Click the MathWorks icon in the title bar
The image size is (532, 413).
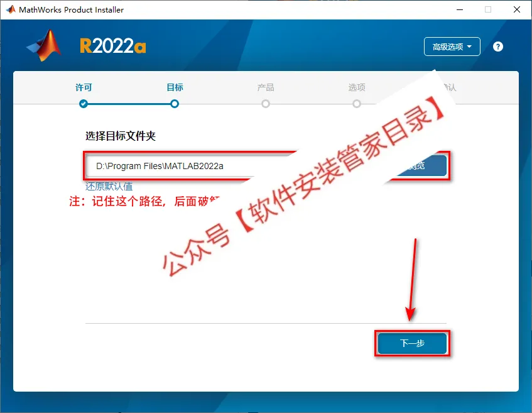(x=11, y=9)
